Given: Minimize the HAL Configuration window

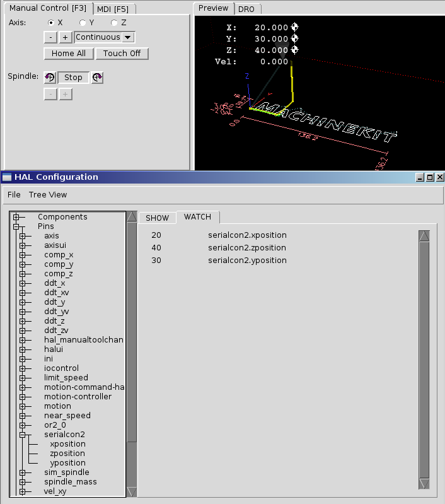Looking at the screenshot, I should pos(420,177).
